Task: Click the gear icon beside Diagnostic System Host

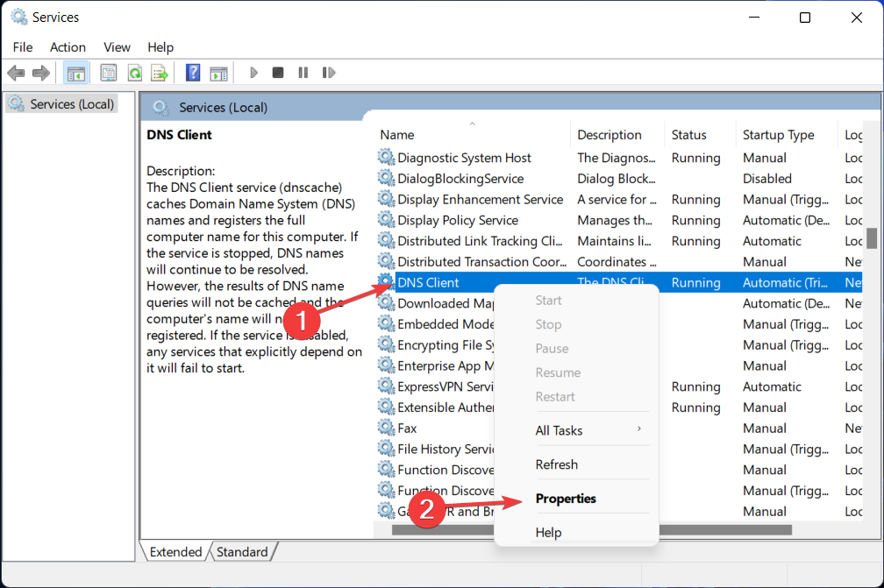Action: point(386,158)
